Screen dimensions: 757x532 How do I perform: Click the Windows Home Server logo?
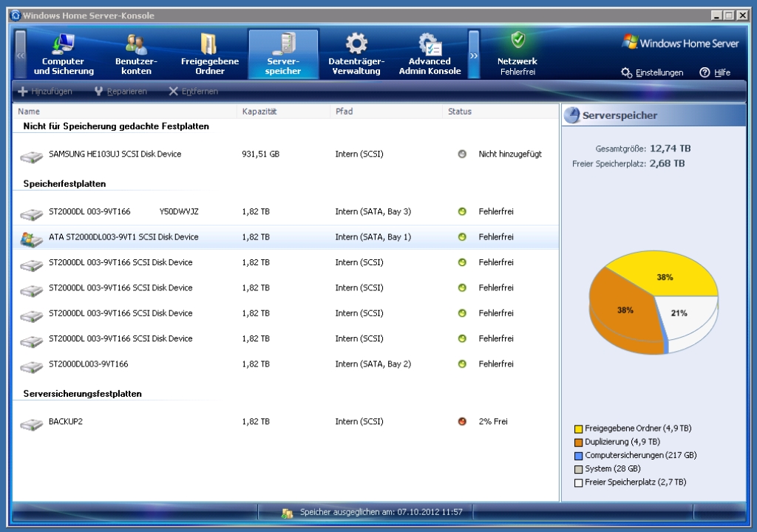point(680,42)
